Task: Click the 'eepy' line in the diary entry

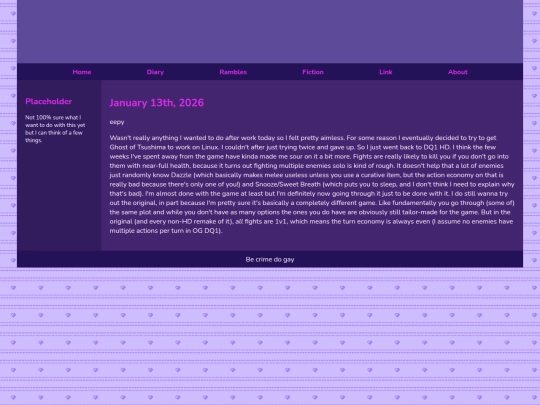Action: click(x=117, y=122)
